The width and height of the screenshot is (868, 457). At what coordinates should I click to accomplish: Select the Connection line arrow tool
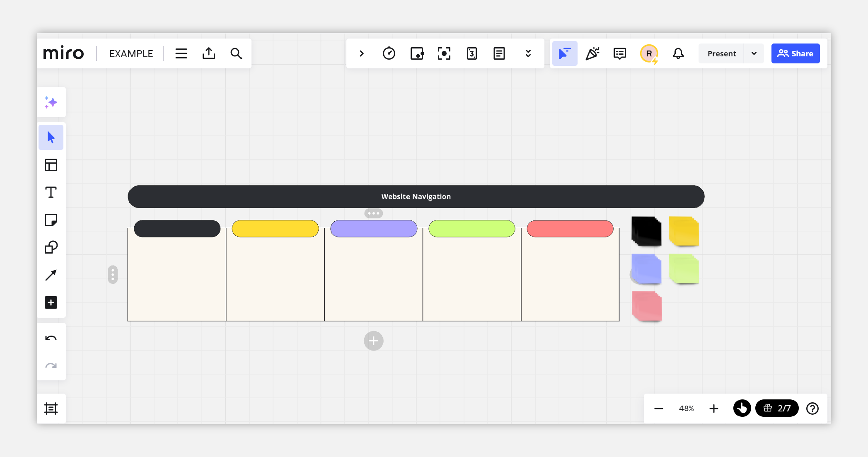point(51,275)
